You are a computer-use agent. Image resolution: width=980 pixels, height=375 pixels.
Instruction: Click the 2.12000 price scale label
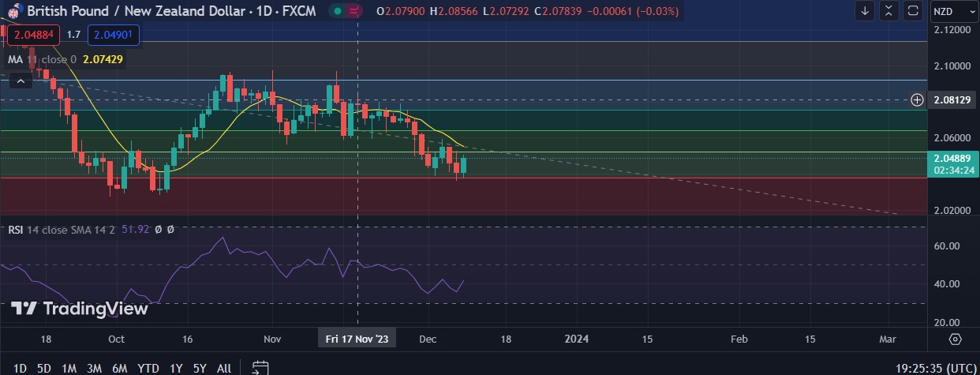coord(952,29)
